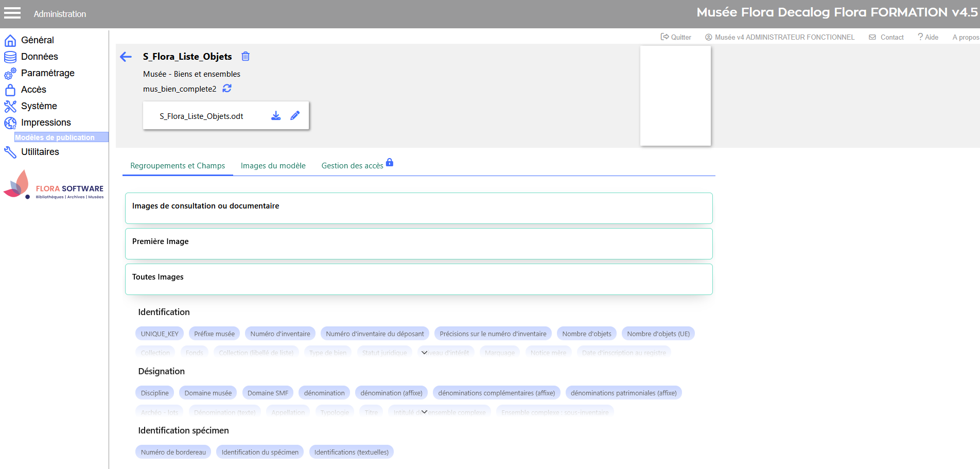Download S_Flora_Liste_Objets.odt file

[276, 116]
